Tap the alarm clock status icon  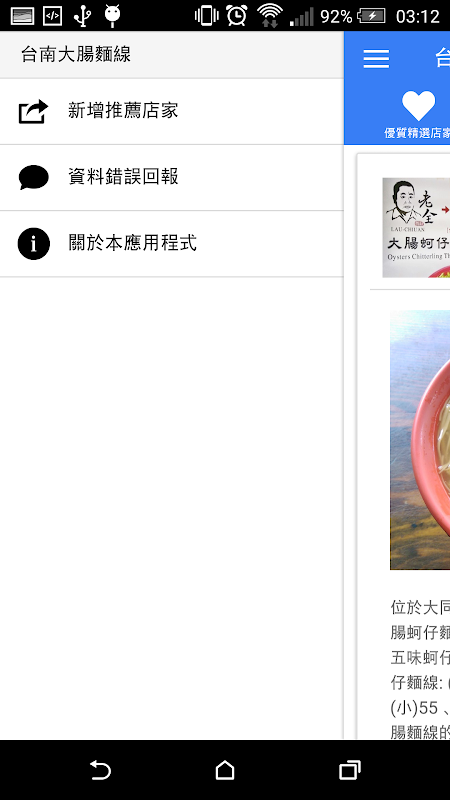237,15
